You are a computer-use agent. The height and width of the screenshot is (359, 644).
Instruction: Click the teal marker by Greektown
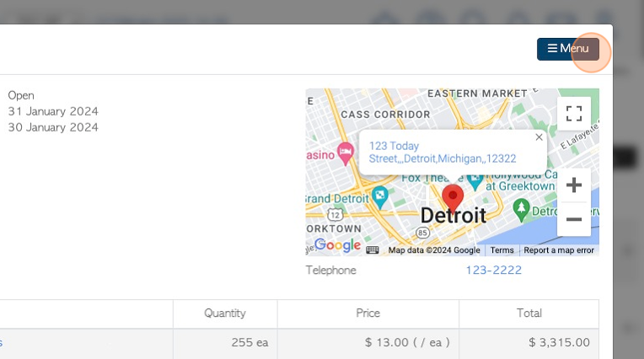tap(475, 181)
